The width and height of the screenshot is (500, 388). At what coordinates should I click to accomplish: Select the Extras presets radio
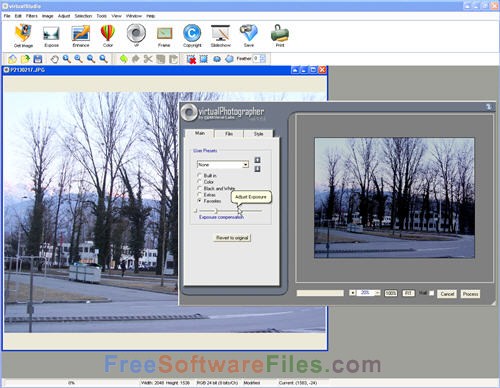[x=199, y=194]
